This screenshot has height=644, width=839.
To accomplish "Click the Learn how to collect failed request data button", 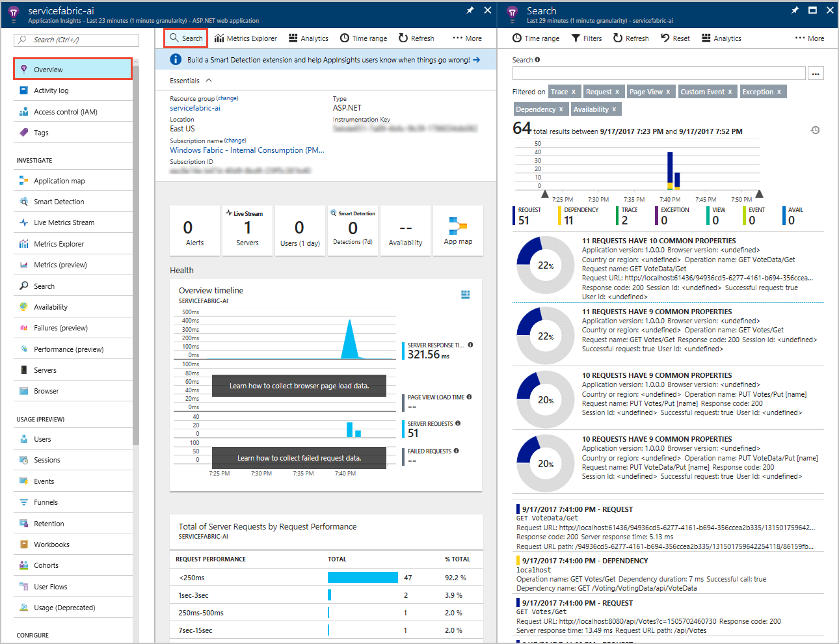I will click(x=299, y=458).
